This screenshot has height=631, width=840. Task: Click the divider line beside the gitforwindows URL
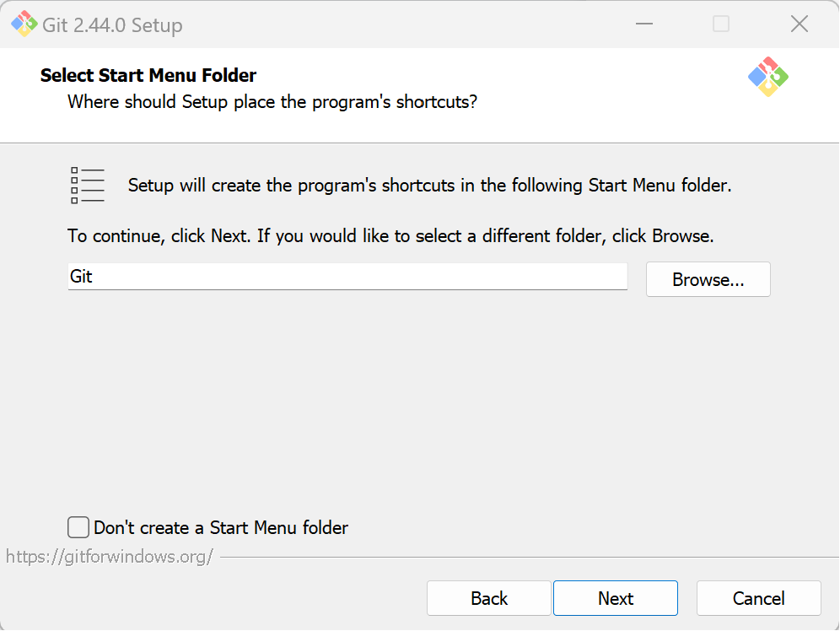pos(530,557)
